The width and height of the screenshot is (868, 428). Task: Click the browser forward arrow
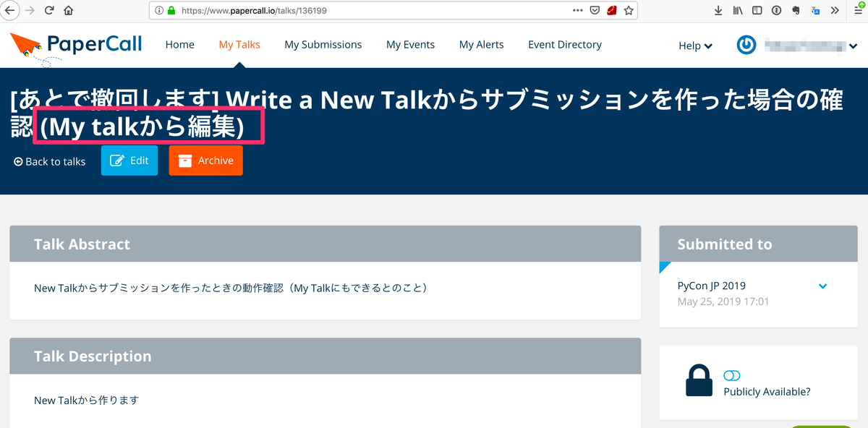click(30, 11)
